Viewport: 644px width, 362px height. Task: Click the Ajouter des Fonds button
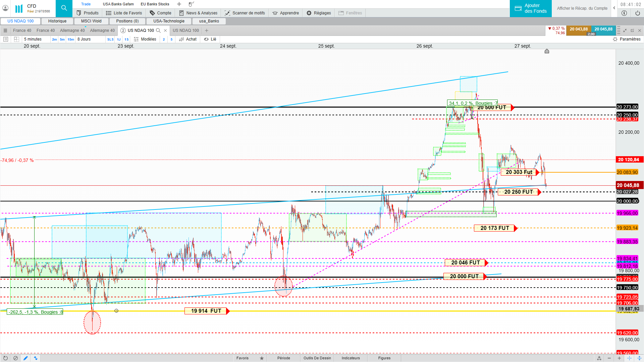click(x=531, y=8)
